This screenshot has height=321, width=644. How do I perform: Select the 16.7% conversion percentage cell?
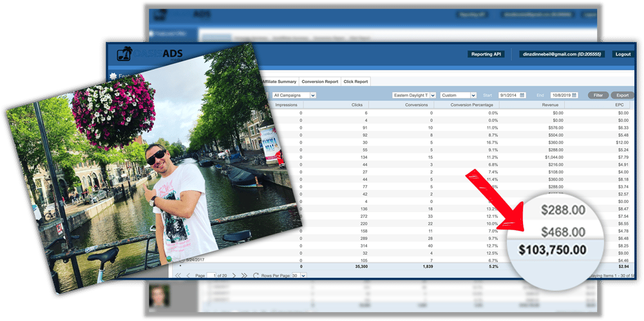pos(491,142)
